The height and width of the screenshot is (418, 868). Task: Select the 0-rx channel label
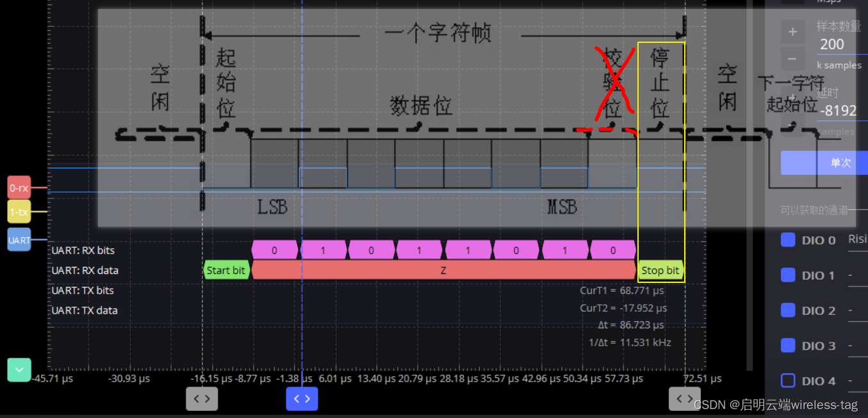(19, 188)
